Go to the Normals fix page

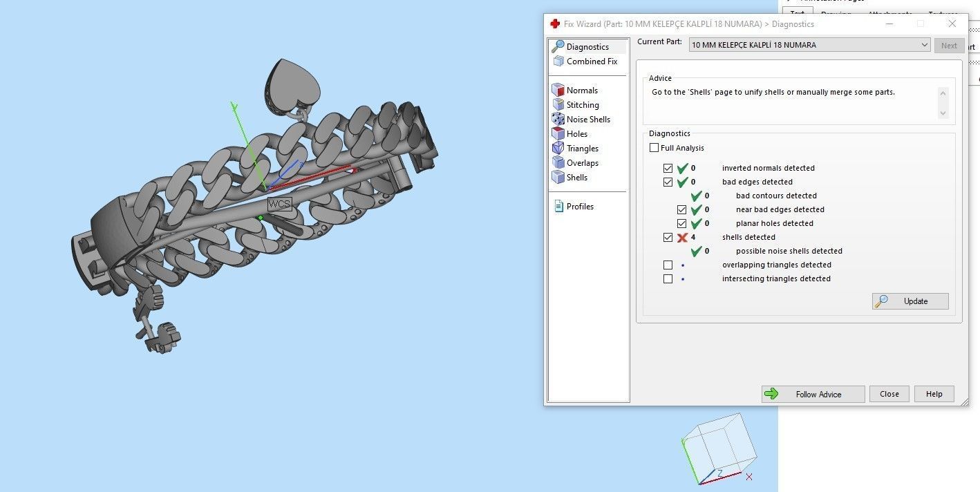click(x=575, y=91)
